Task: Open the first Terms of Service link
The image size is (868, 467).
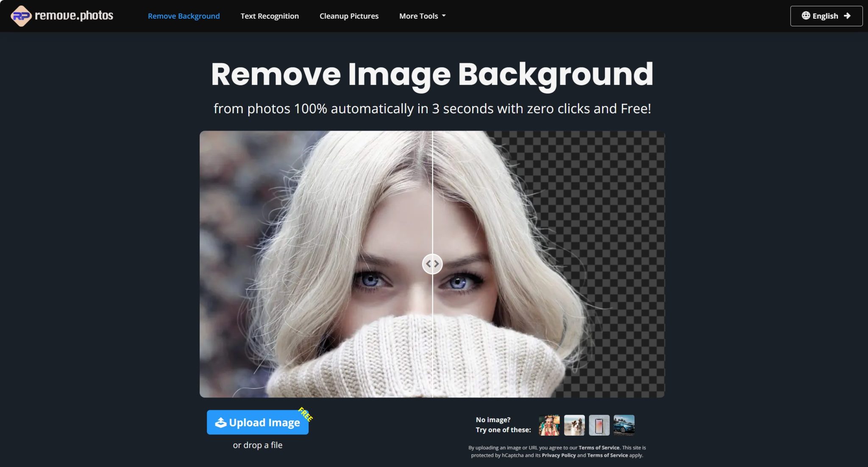Action: [599, 447]
